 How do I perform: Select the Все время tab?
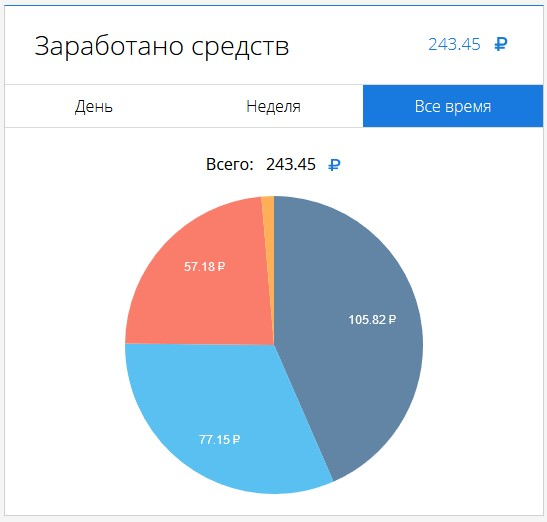point(453,106)
